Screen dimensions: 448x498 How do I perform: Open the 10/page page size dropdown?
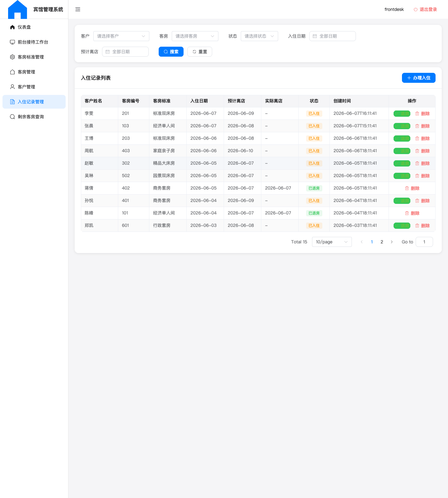tap(332, 242)
